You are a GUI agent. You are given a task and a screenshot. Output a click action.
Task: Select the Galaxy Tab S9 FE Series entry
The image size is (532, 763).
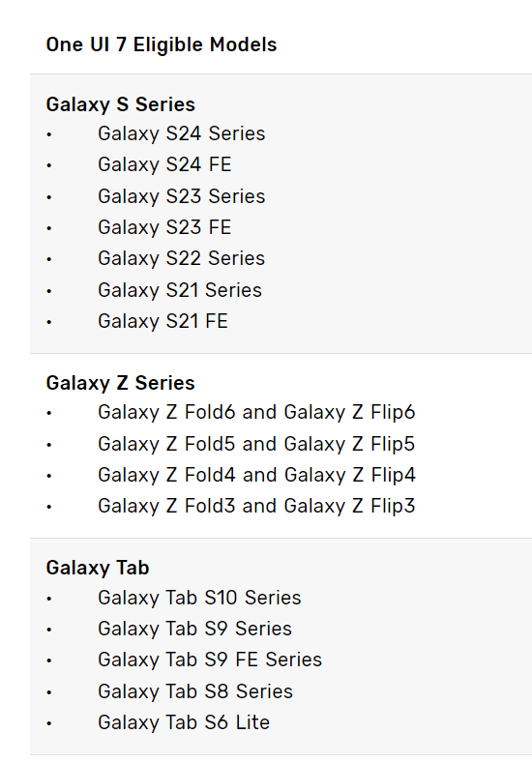210,660
